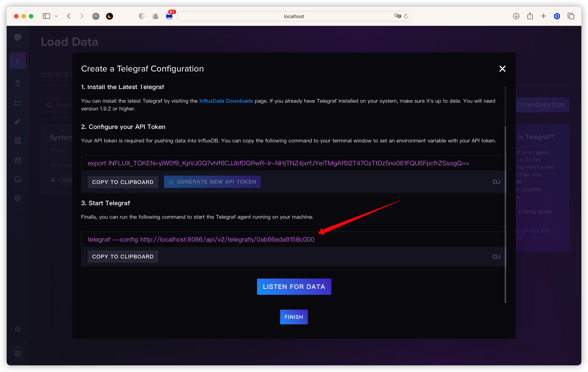Click GENERATE NEW API TOKEN button
The height and width of the screenshot is (372, 588).
coord(212,182)
